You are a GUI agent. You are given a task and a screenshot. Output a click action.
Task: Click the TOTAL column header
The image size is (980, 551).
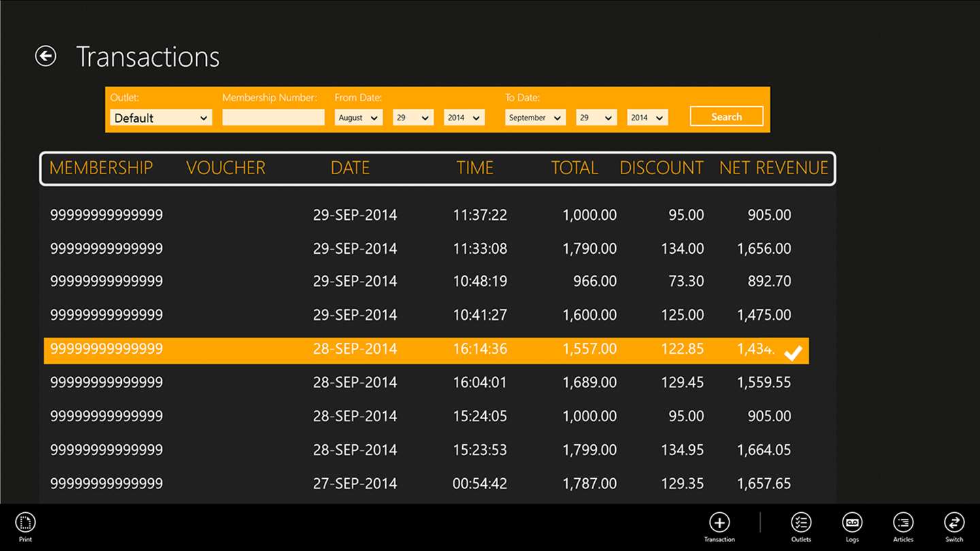coord(575,168)
